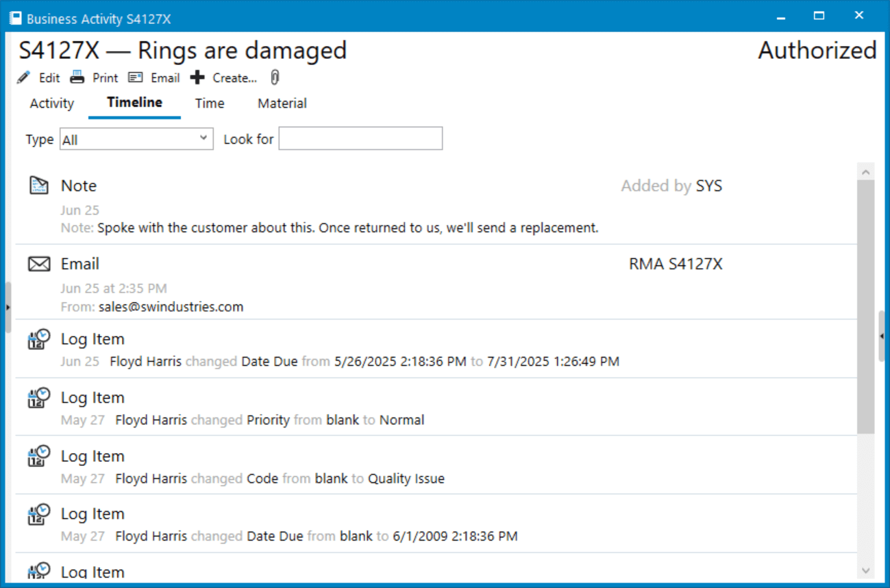
Task: Click the Date Due 7/31/2025 log icon
Action: [x=39, y=339]
